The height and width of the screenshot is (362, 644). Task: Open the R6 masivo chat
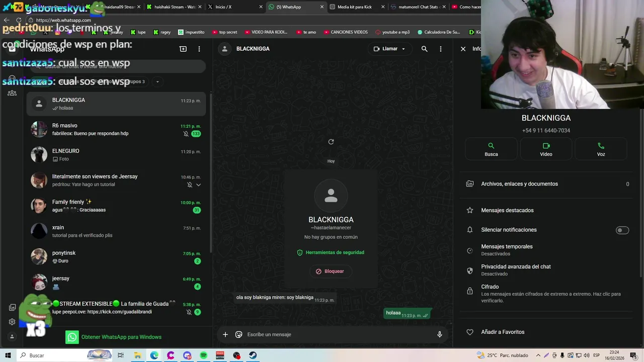(x=116, y=129)
